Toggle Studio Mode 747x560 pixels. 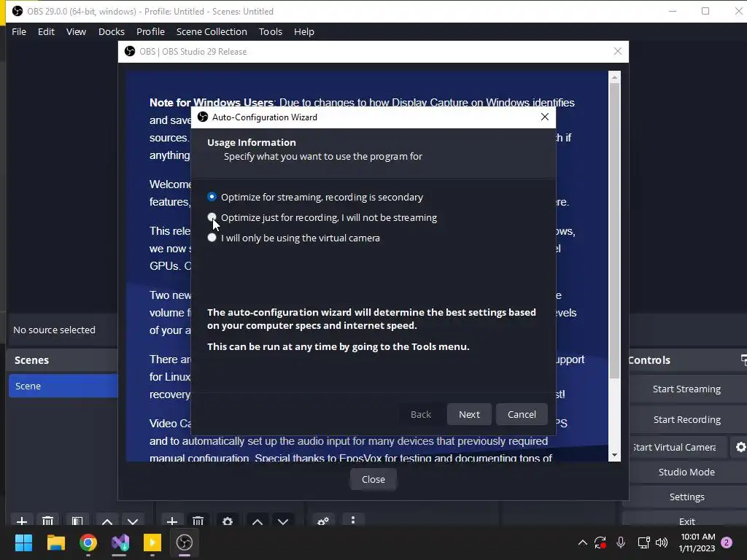pyautogui.click(x=686, y=472)
